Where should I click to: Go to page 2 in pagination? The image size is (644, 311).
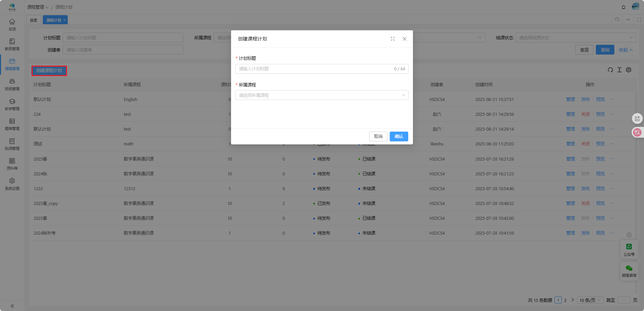click(x=565, y=300)
